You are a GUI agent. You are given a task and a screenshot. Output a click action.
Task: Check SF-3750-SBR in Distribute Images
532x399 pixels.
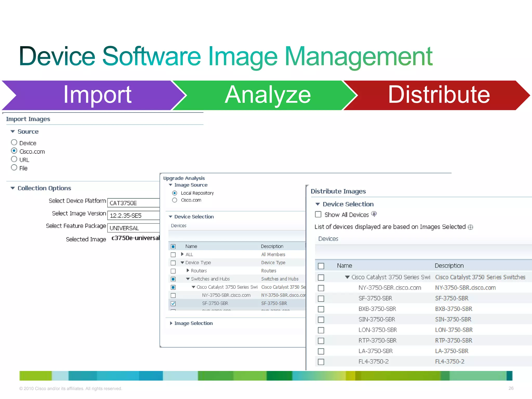(x=321, y=298)
